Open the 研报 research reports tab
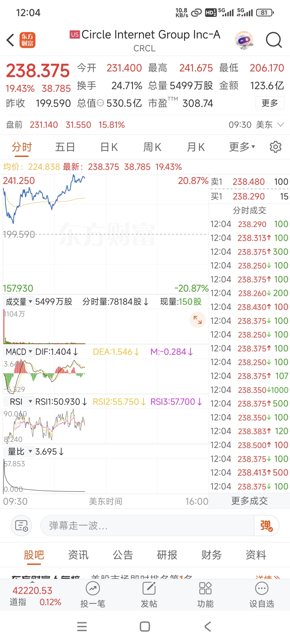290x644 pixels. [x=167, y=555]
